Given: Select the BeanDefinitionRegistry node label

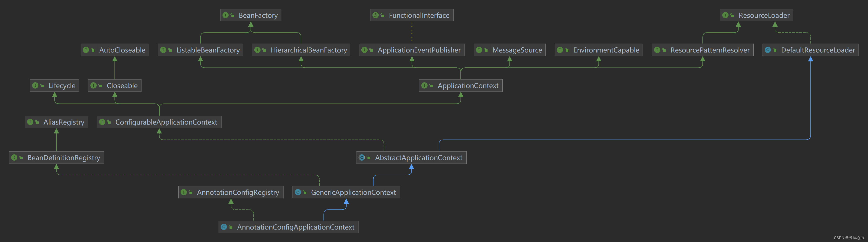Looking at the screenshot, I should coord(64,158).
